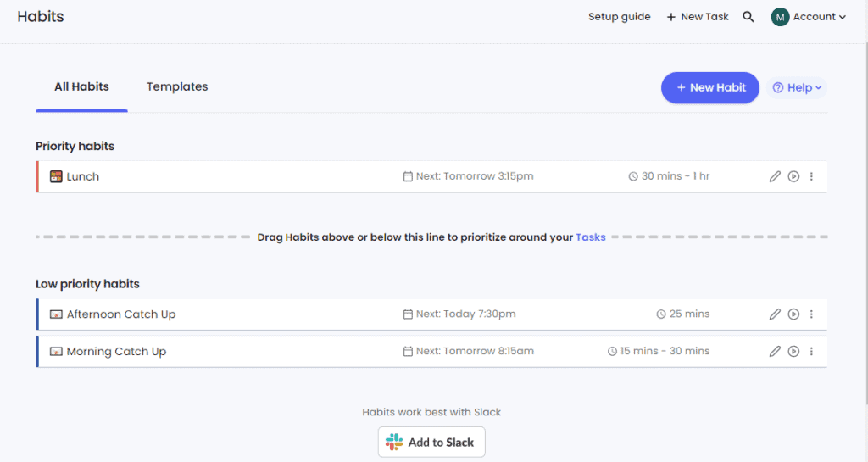868x462 pixels.
Task: Open more options for Lunch habit
Action: click(x=811, y=176)
